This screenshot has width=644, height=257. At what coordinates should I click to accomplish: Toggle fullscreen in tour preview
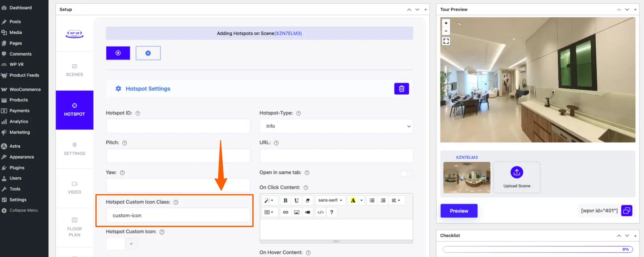(446, 41)
